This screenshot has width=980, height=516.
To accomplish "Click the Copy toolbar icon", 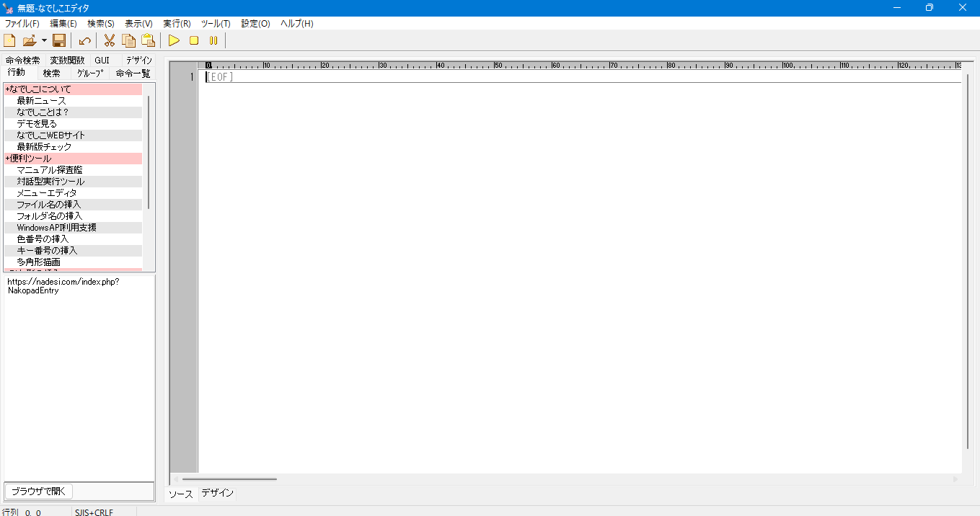I will click(x=128, y=40).
